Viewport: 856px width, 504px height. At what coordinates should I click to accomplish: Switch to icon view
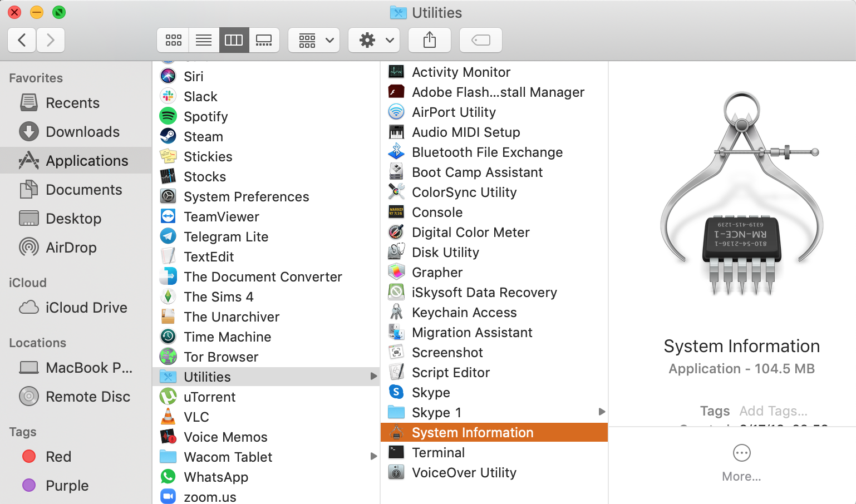pyautogui.click(x=173, y=40)
